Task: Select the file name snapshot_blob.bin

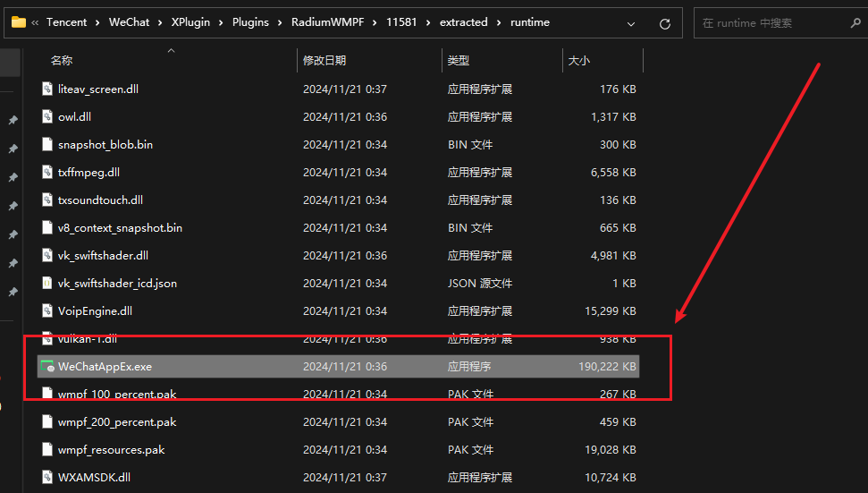Action: pos(105,144)
